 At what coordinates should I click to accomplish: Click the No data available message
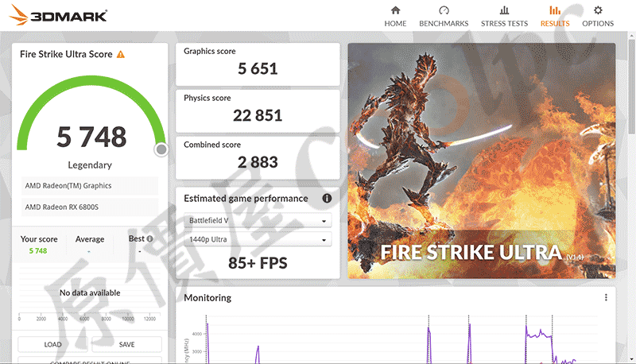(x=90, y=292)
